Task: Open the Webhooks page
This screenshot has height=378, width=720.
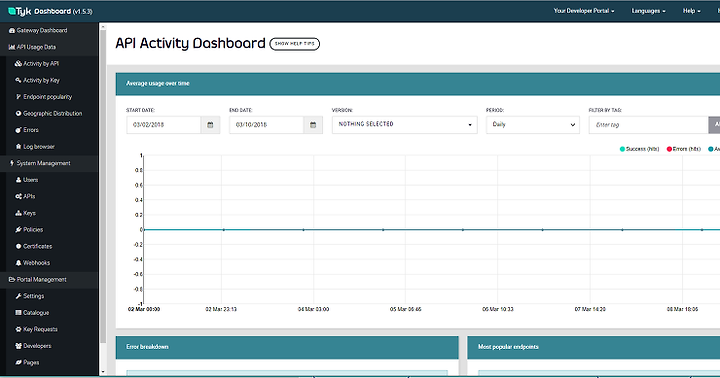Action: (36, 263)
